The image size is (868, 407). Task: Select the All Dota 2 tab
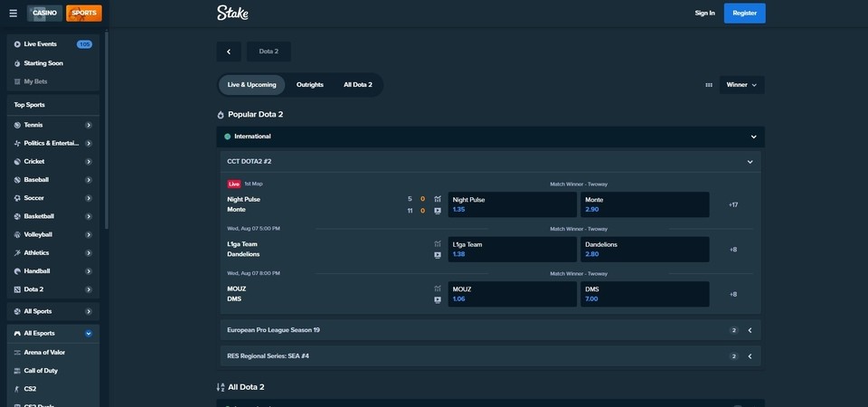point(358,85)
